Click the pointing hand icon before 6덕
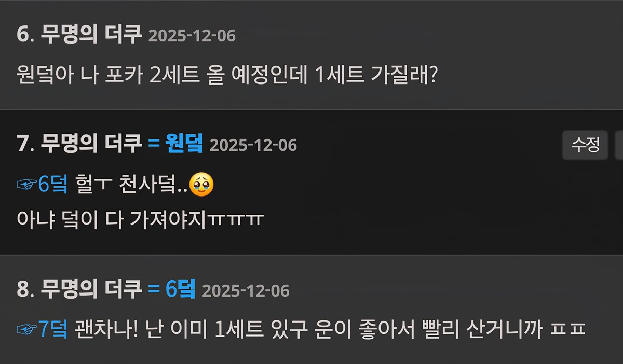 pyautogui.click(x=27, y=185)
